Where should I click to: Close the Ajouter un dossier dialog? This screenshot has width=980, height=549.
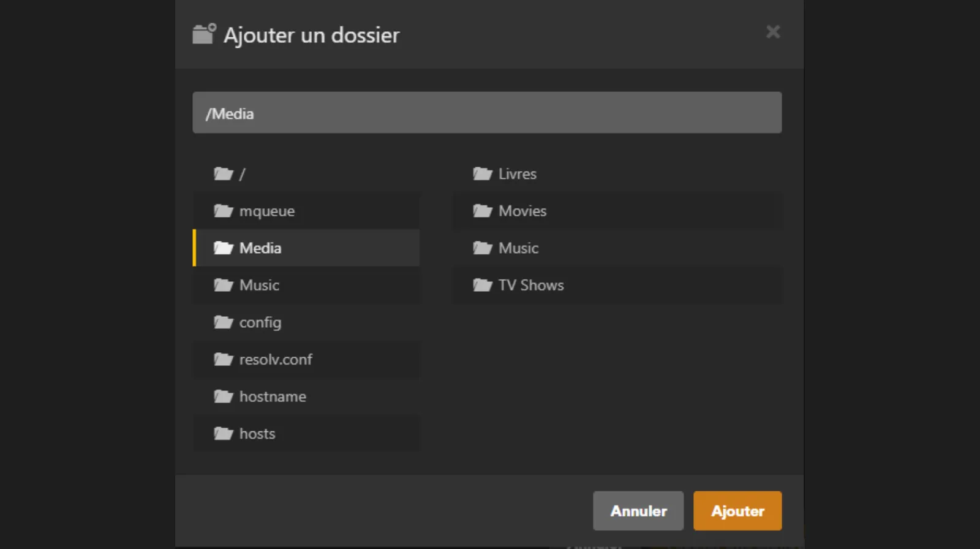(x=773, y=32)
